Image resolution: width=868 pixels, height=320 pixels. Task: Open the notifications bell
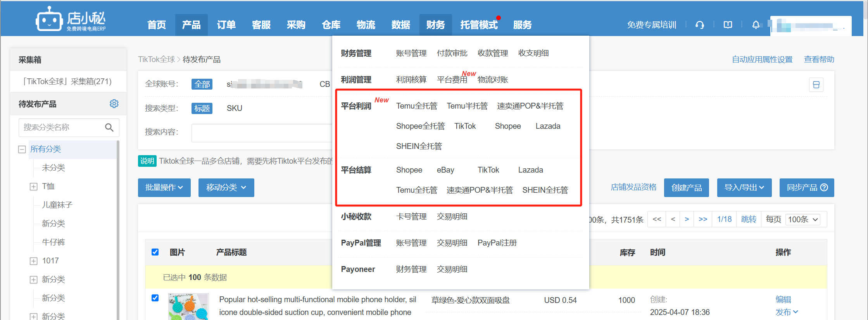[756, 25]
